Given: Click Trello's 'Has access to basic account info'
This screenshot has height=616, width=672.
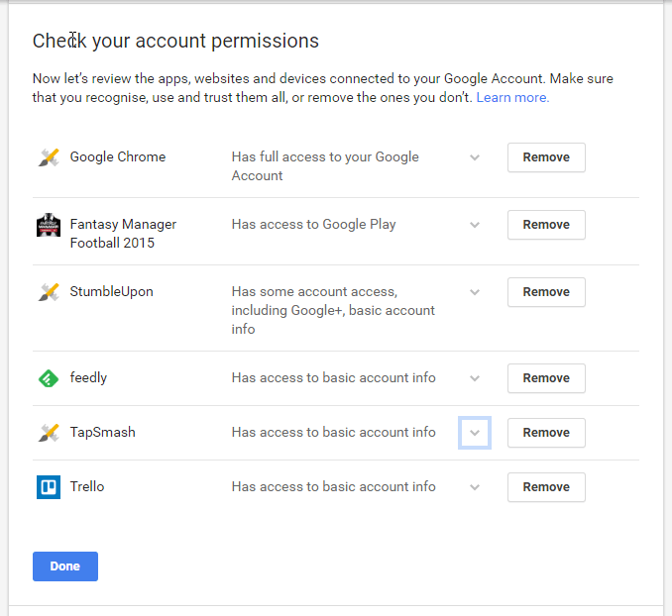Looking at the screenshot, I should pyautogui.click(x=333, y=486).
